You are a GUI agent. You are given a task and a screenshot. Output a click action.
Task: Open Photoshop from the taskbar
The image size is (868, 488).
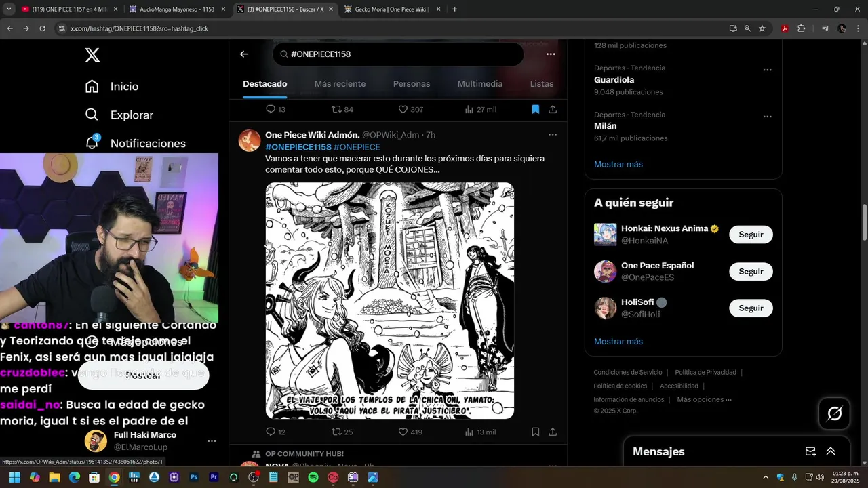(194, 477)
